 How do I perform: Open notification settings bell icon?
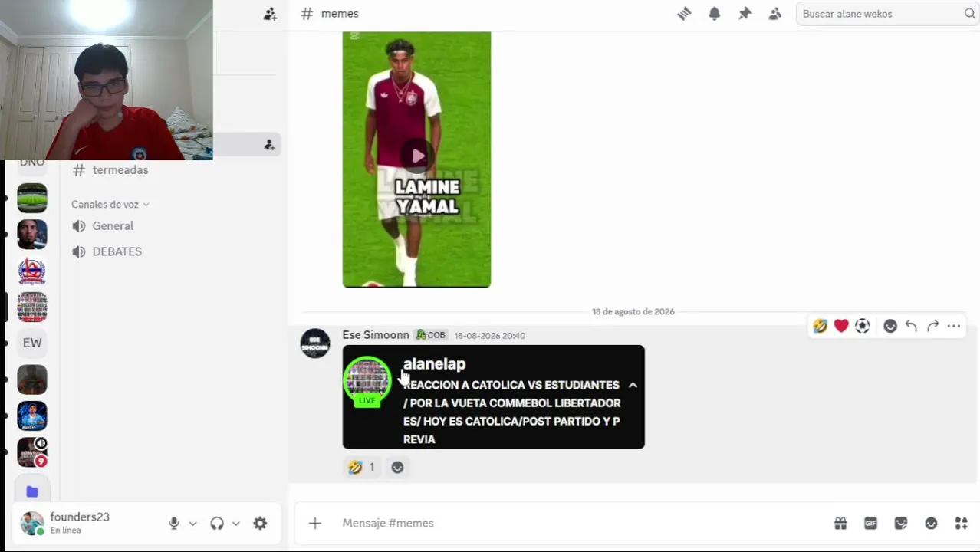coord(715,14)
